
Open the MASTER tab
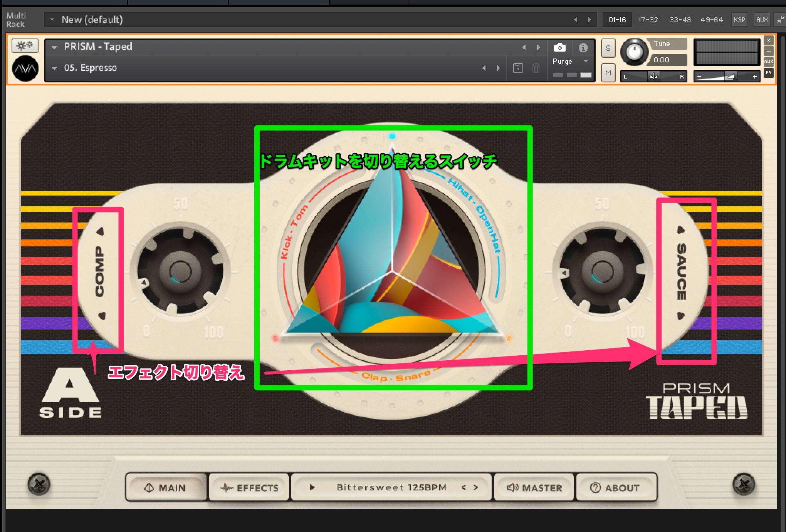coord(534,488)
